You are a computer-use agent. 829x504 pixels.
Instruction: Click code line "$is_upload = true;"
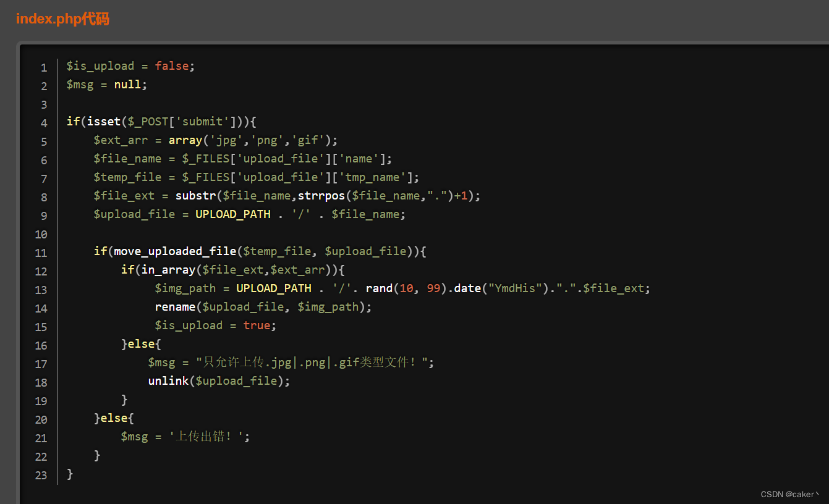point(216,325)
